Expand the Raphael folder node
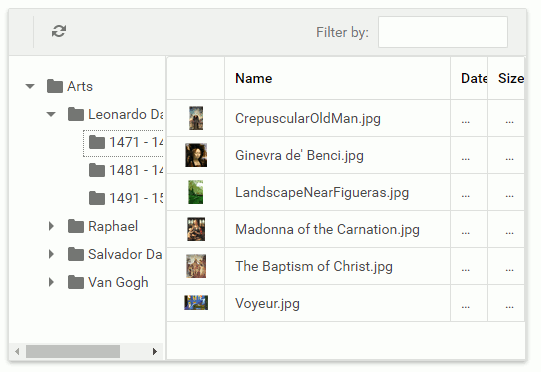 51,226
